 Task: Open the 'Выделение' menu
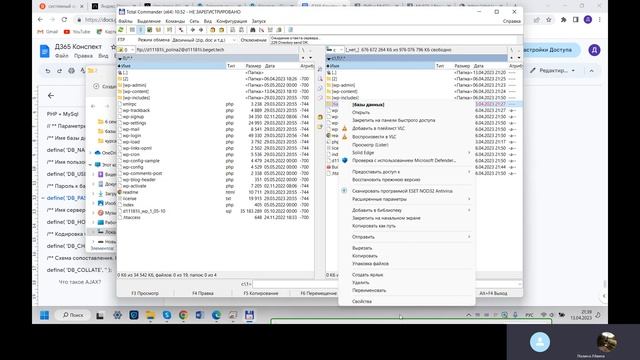click(x=149, y=21)
